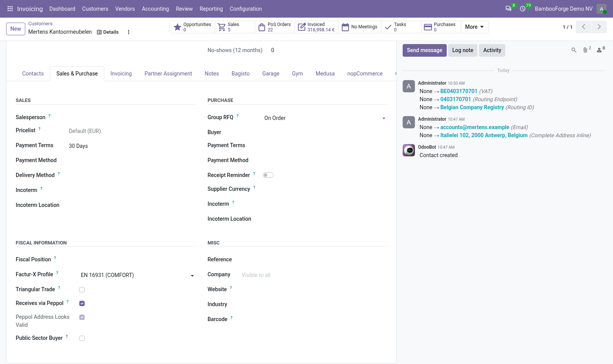The image size is (613, 364).
Task: Open the conversations messages icon
Action: coord(508,8)
